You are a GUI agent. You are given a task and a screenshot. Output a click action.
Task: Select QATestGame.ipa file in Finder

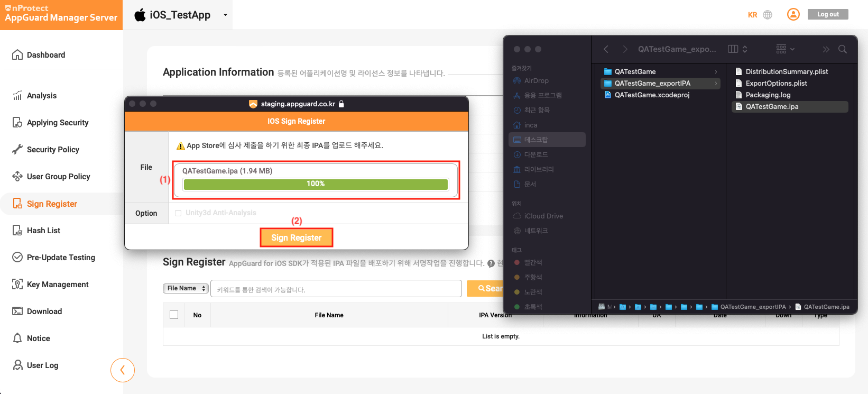tap(772, 107)
